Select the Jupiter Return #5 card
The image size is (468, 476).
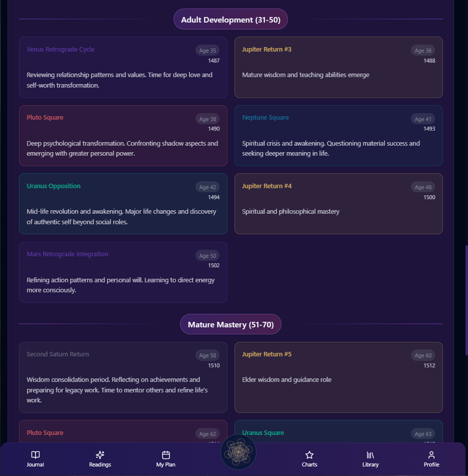tap(338, 377)
